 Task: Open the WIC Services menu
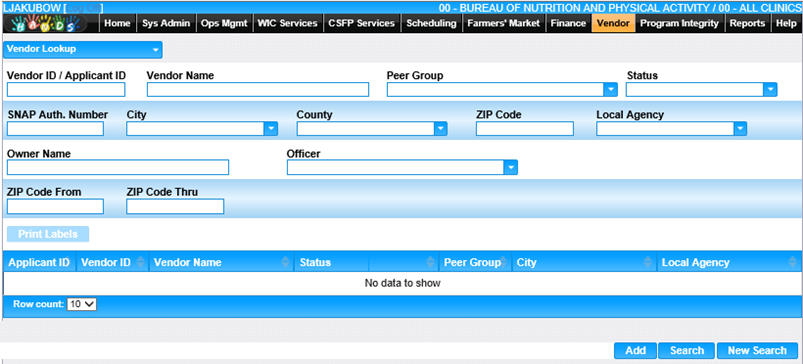coord(288,24)
